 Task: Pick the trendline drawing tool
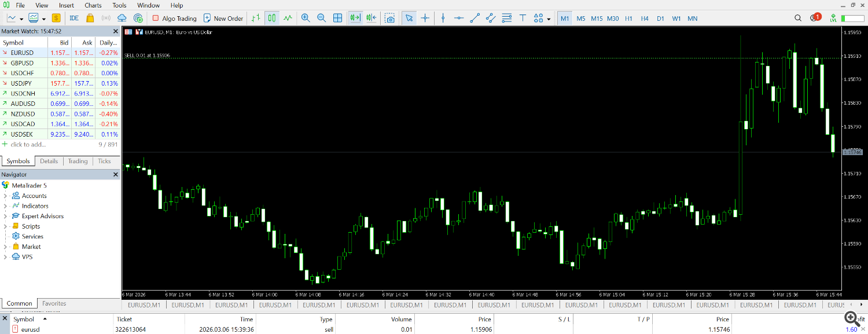point(475,18)
